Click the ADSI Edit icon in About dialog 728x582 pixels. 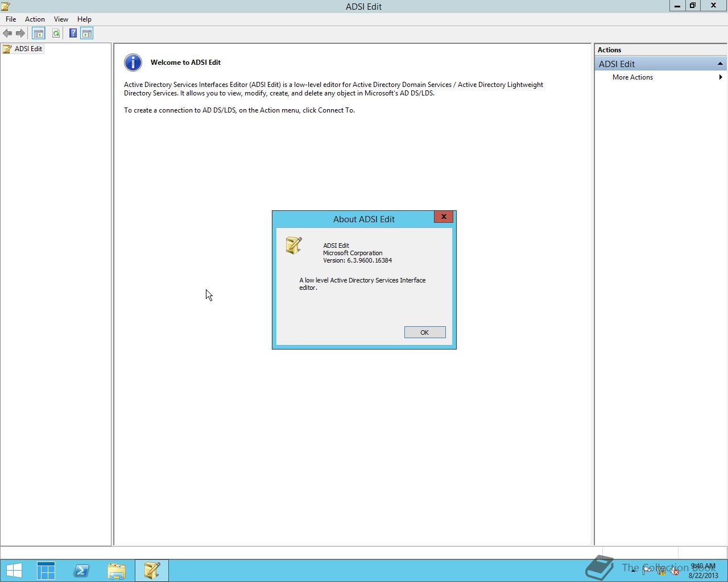click(x=293, y=246)
